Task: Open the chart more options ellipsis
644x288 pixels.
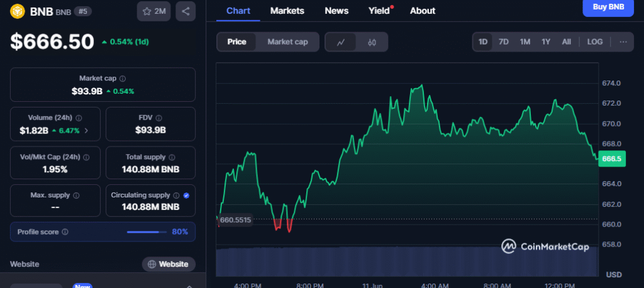Action: pyautogui.click(x=623, y=42)
